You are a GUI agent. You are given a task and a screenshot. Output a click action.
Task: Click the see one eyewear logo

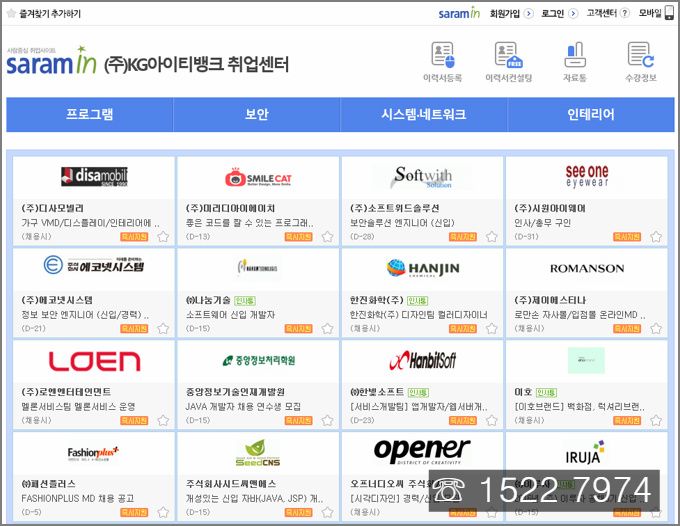point(587,176)
